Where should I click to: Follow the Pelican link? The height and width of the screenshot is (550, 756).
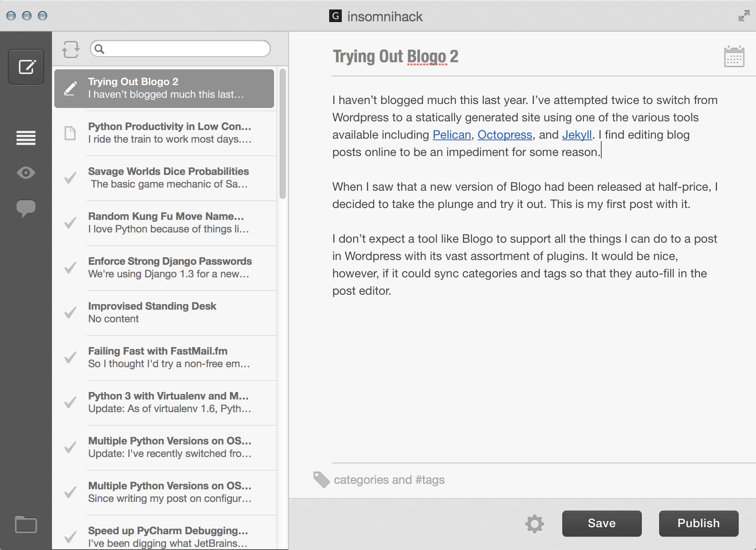tap(452, 135)
